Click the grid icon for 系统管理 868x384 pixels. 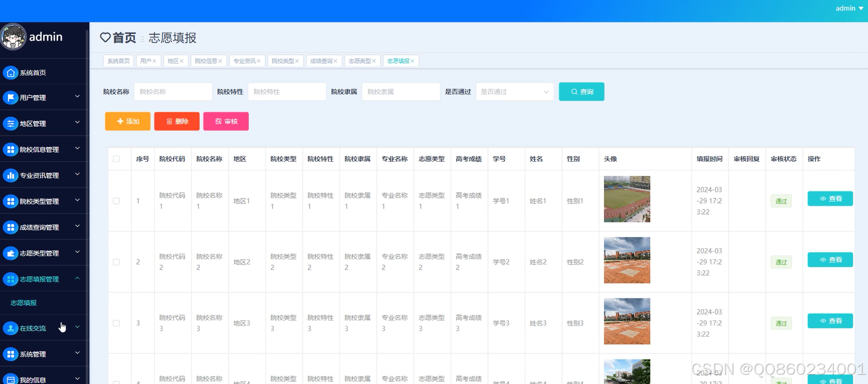tap(10, 354)
